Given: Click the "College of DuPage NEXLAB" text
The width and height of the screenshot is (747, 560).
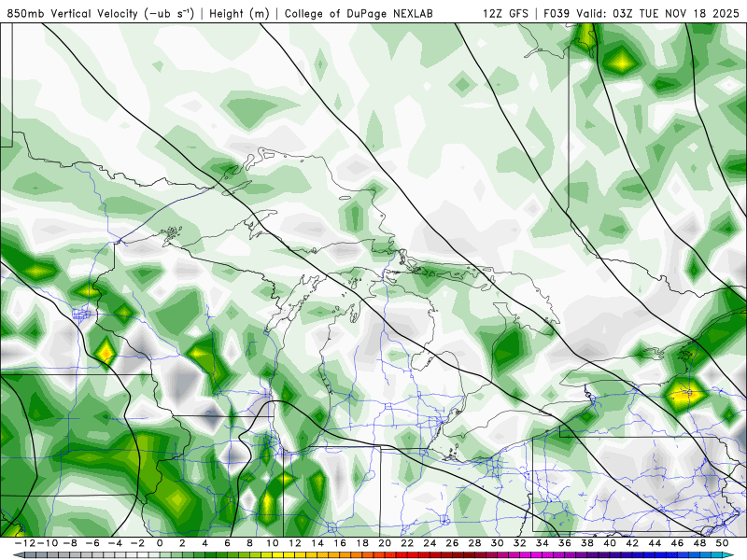Looking at the screenshot, I should pyautogui.click(x=359, y=14).
